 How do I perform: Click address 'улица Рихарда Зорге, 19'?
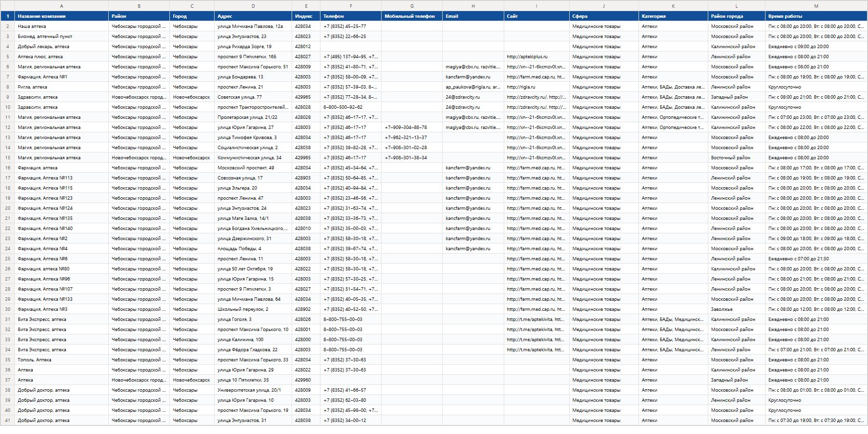pos(253,46)
